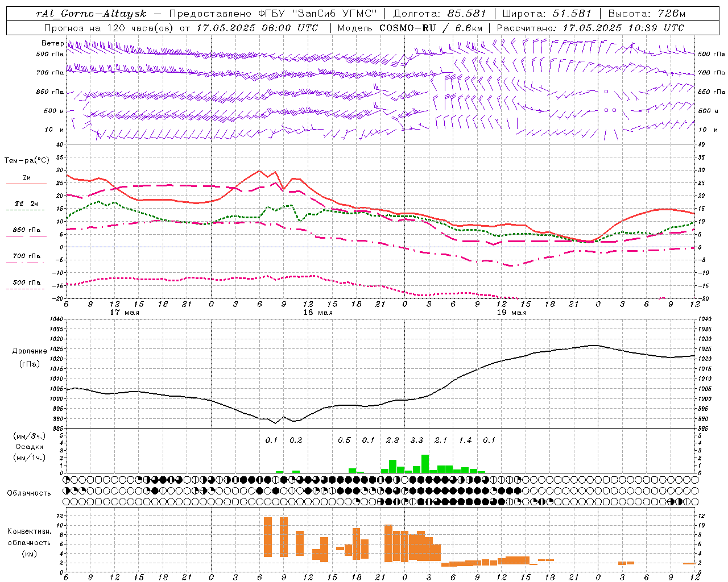Click the '18 мая' date label
Screen dimensions: 728x582
point(318,313)
